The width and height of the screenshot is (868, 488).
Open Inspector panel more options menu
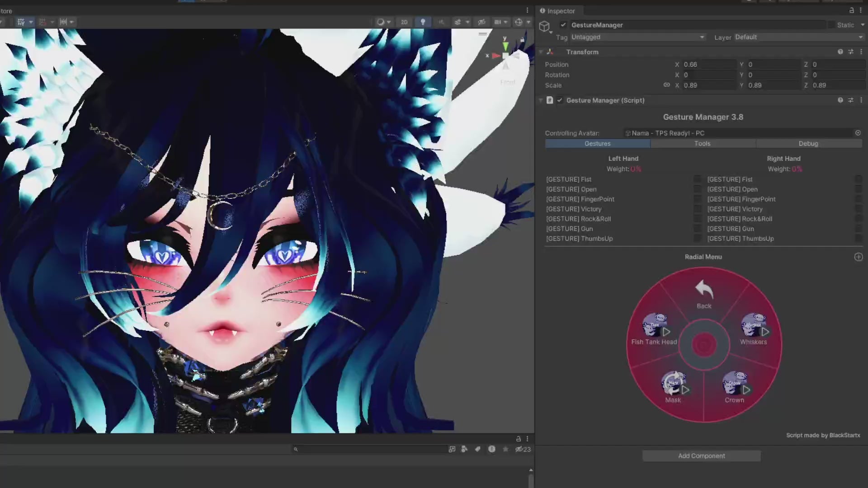[861, 10]
